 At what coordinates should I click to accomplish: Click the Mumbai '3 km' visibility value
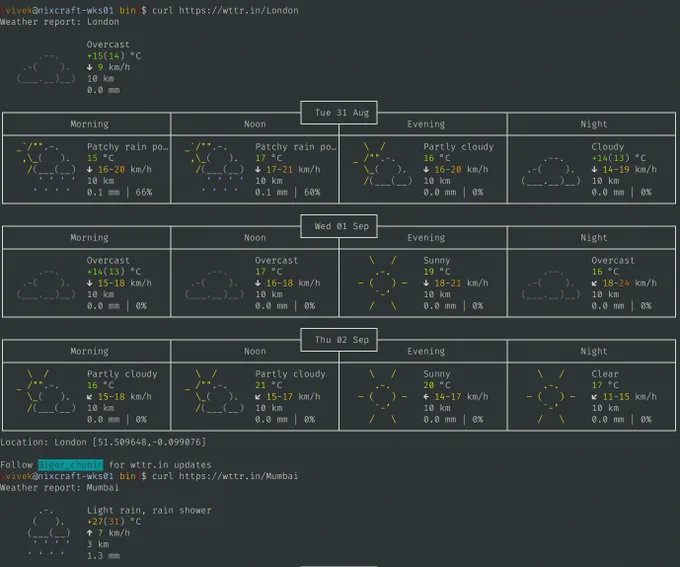click(98, 544)
